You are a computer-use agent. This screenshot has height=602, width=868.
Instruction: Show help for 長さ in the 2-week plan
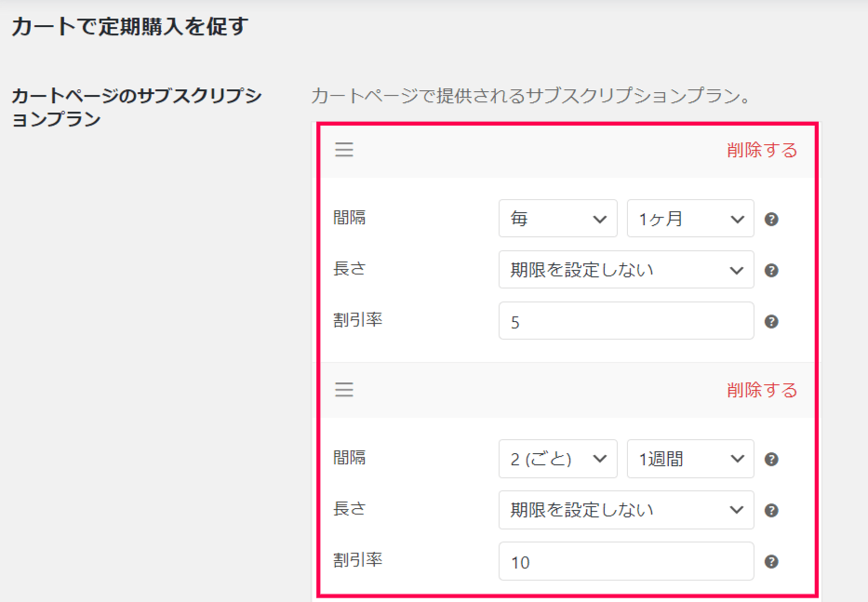click(771, 510)
